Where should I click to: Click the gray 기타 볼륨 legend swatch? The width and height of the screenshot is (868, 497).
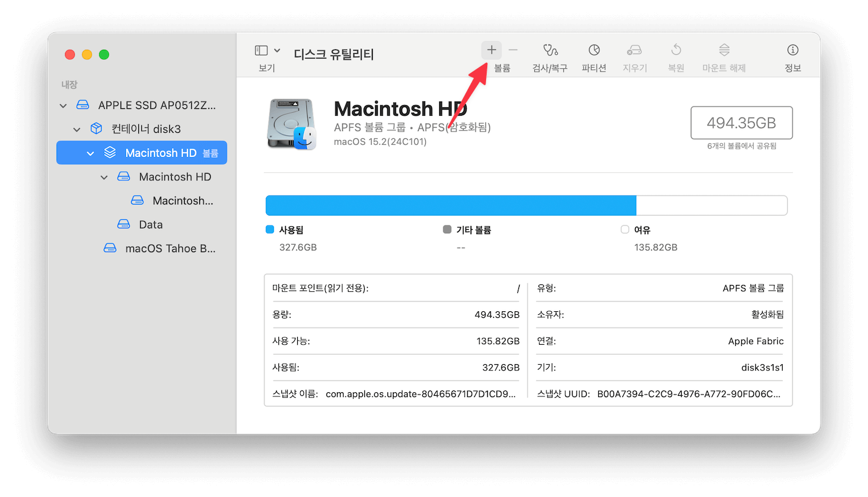pos(447,230)
